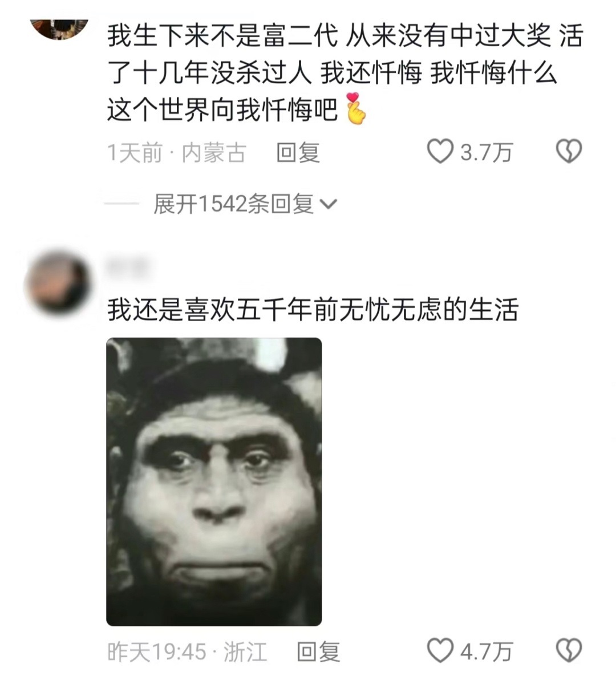Viewport: 616px width, 680px height.
Task: Tap the 我还是喜欢五千年前 comment text
Action: [x=313, y=309]
